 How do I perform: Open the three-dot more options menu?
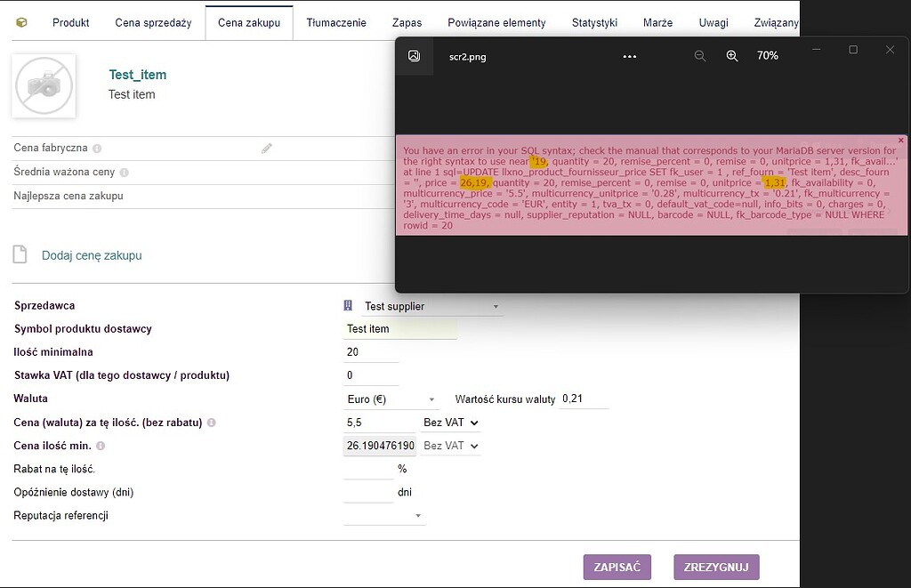click(x=630, y=56)
